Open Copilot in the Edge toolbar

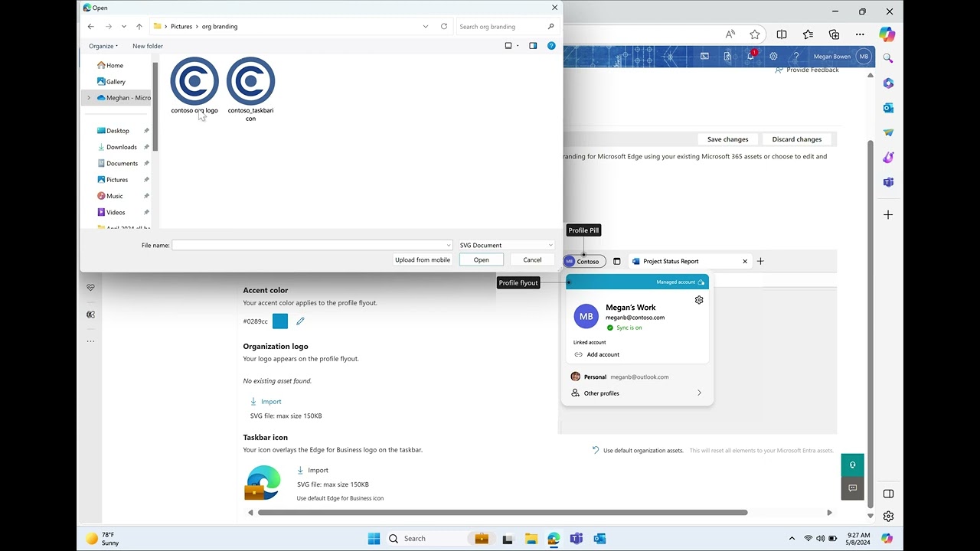click(887, 34)
